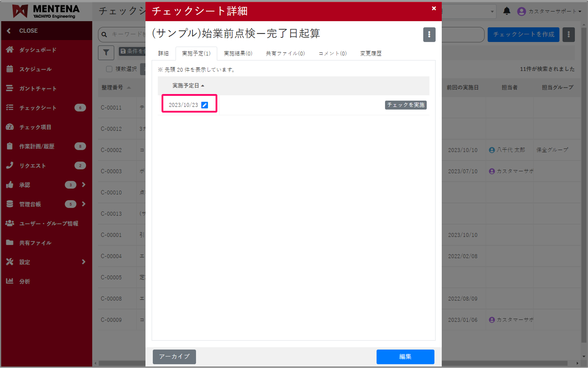Click the 条件を保存 save icon

pyautogui.click(x=123, y=51)
